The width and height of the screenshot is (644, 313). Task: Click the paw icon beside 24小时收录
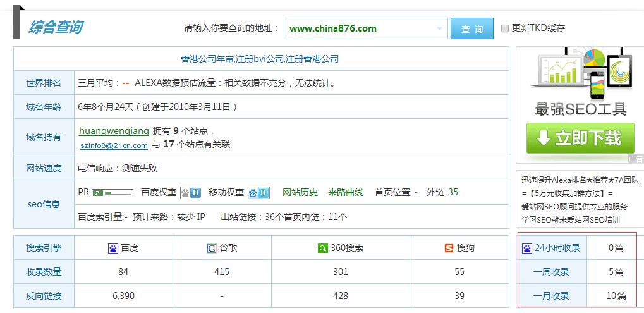click(526, 248)
